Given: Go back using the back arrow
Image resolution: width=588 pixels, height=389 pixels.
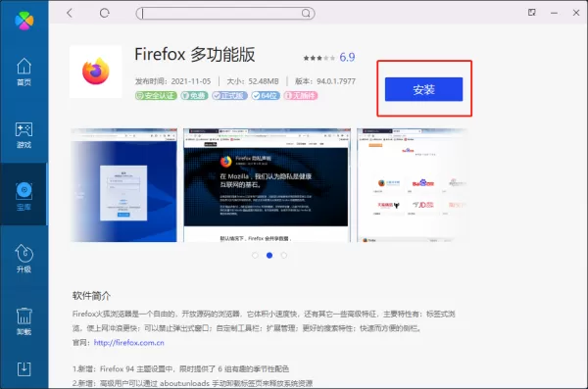Looking at the screenshot, I should coord(70,13).
